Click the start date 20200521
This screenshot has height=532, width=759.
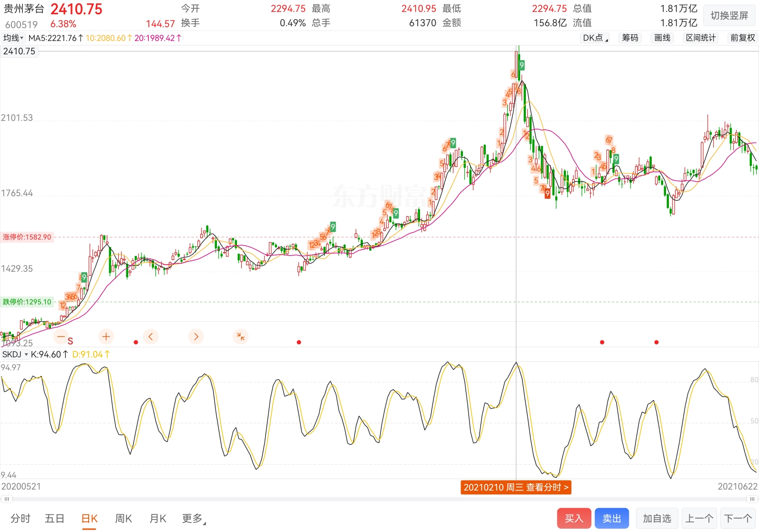(21, 486)
